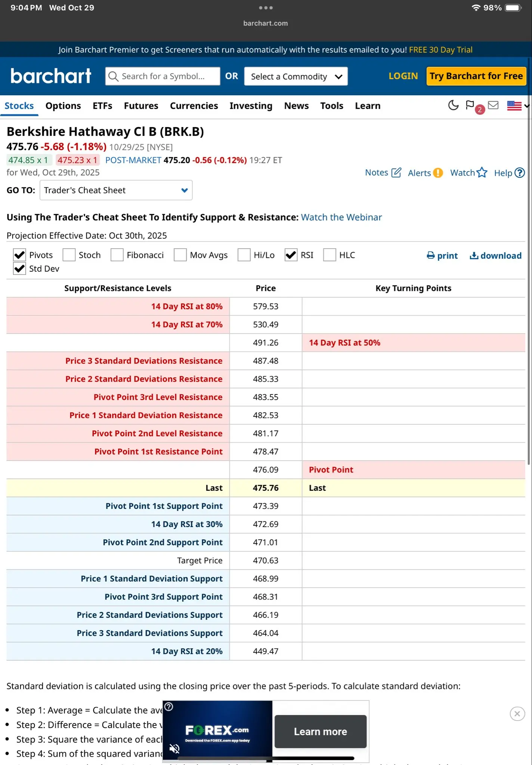Tap the battery status indicator

tap(513, 8)
